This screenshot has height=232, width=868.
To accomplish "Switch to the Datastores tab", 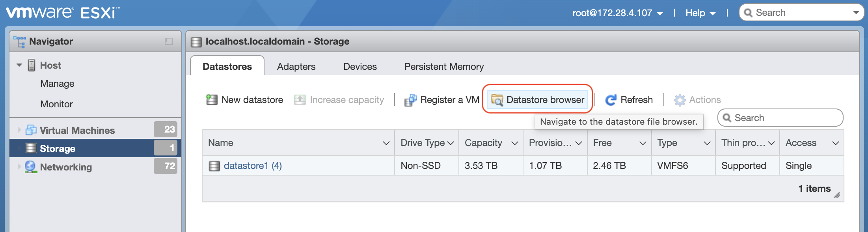I will (227, 66).
